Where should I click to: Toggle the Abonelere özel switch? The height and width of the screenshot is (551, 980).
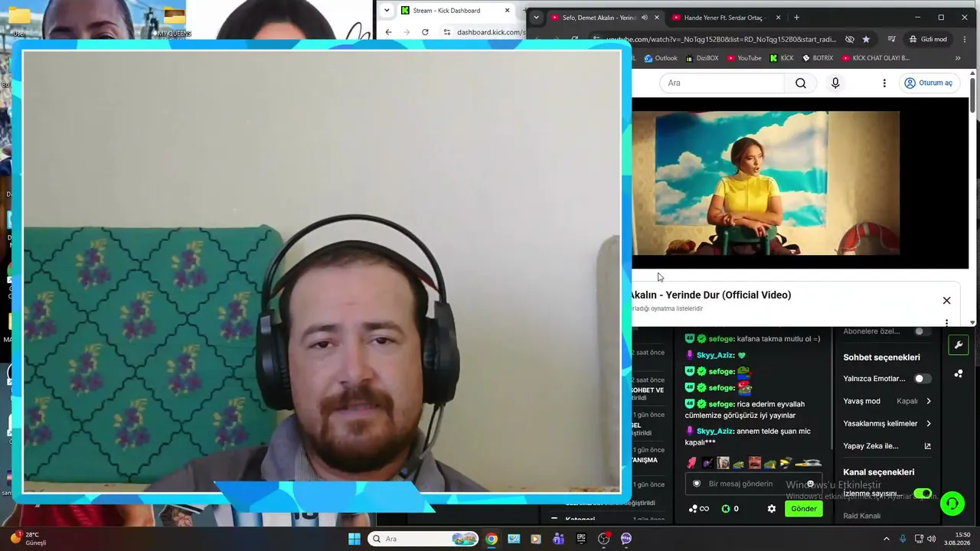(922, 331)
